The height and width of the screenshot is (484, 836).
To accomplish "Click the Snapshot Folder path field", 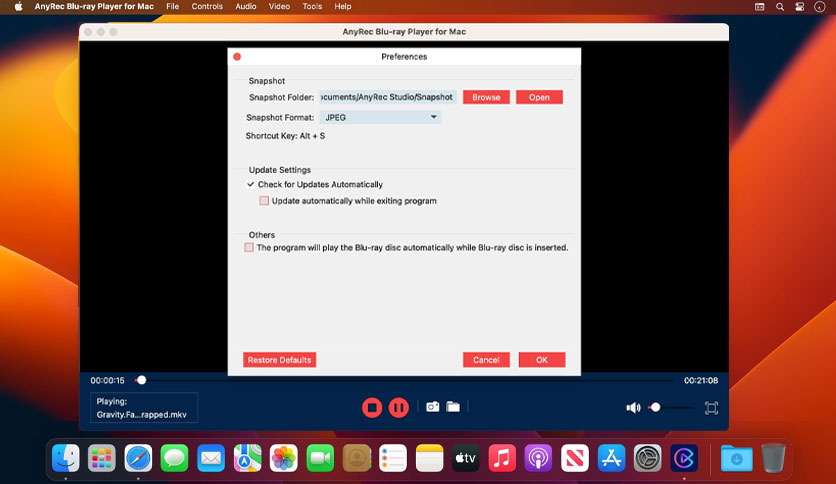I will pos(388,97).
